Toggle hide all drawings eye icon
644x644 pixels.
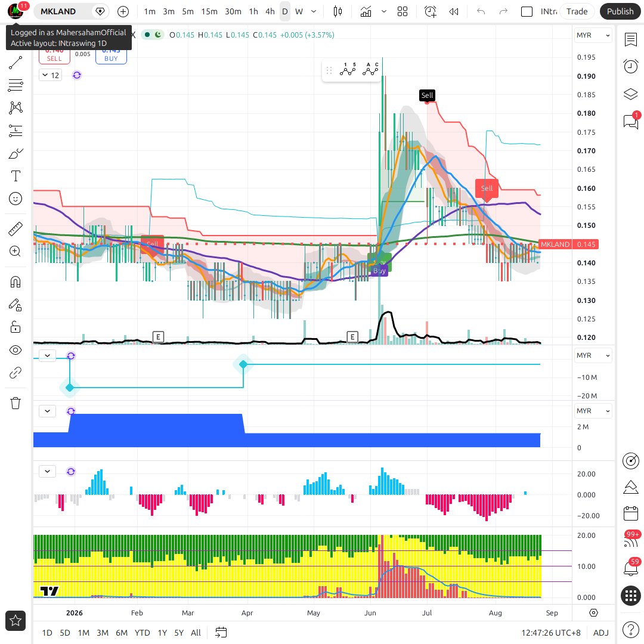pyautogui.click(x=16, y=350)
